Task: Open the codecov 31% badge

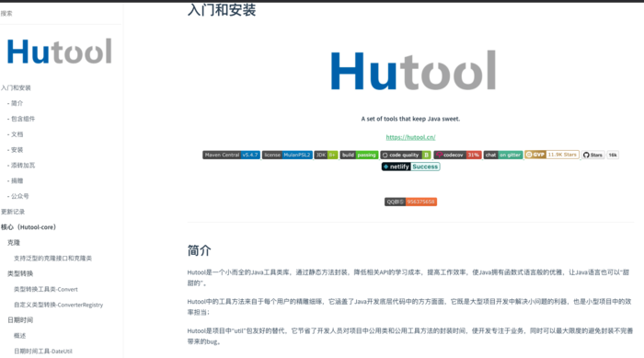Action: click(x=457, y=155)
